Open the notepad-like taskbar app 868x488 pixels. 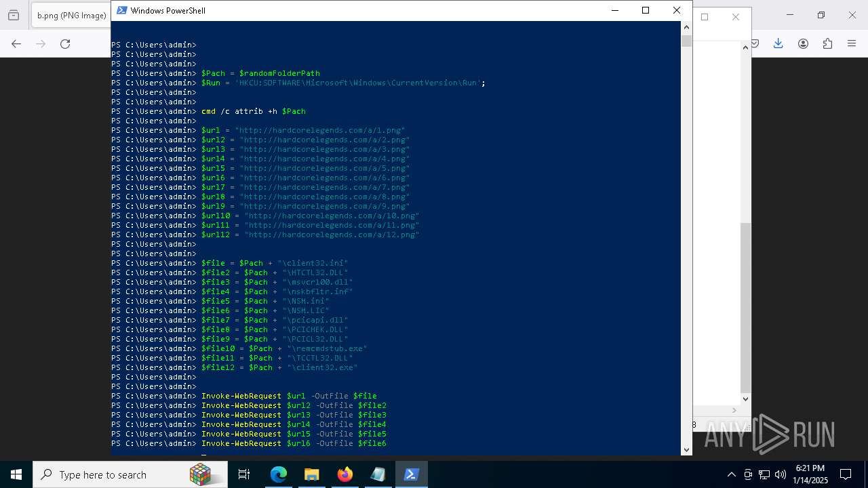[378, 474]
